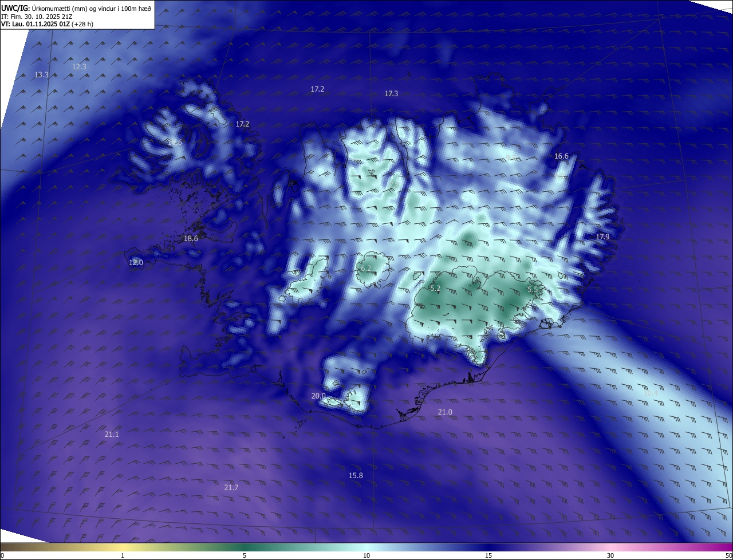Click the 6.2 value label on the glacier

[366, 268]
